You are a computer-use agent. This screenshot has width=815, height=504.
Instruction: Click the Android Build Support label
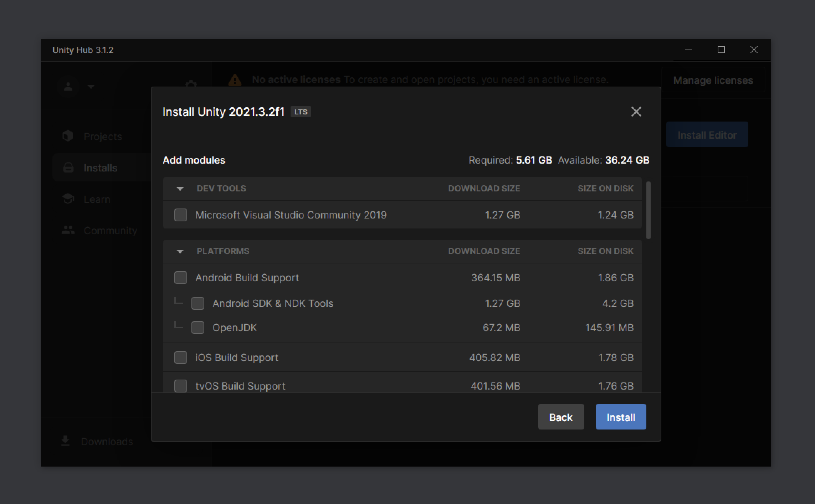coord(247,278)
